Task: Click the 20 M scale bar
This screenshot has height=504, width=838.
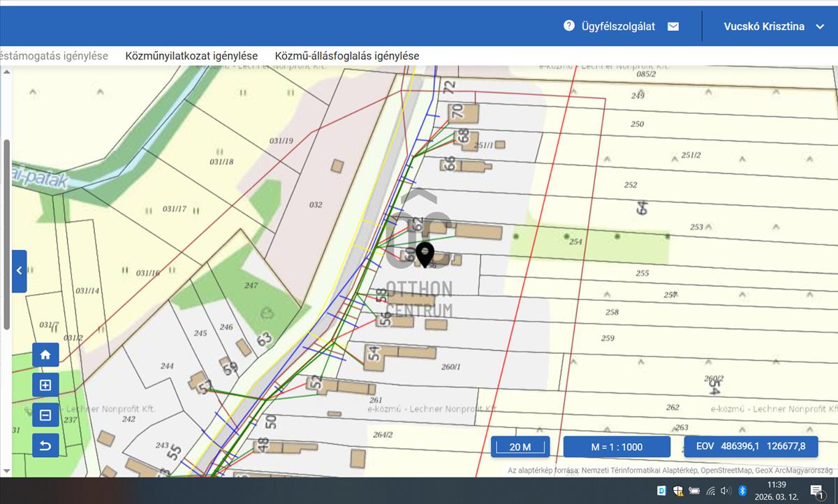Action: tap(520, 447)
